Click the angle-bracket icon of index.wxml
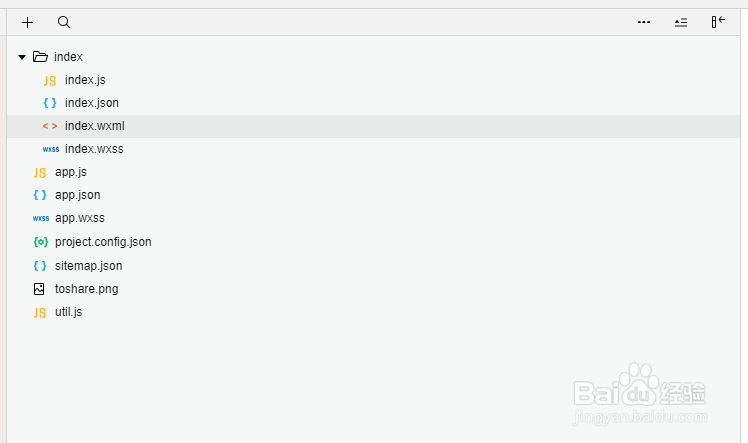748x443 pixels. coord(50,126)
